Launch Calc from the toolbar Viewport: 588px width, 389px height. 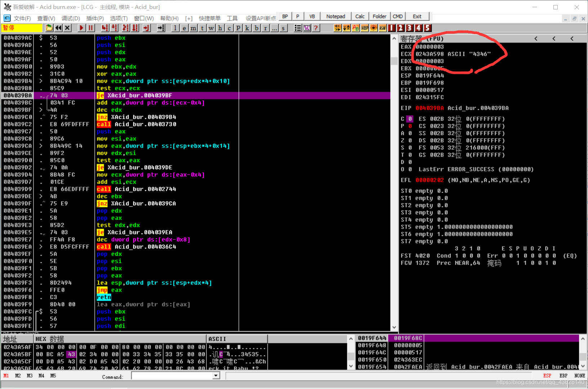pos(360,16)
